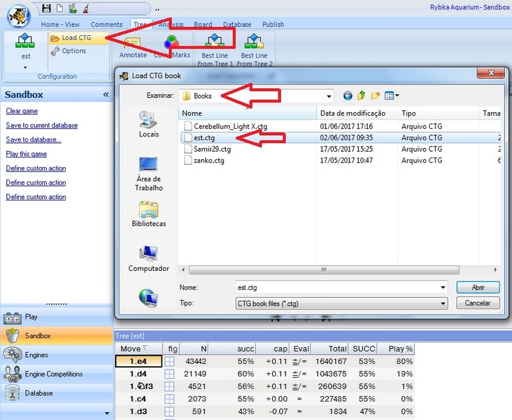Open the Locais places shortcut
Image resolution: width=512 pixels, height=420 pixels.
click(148, 124)
